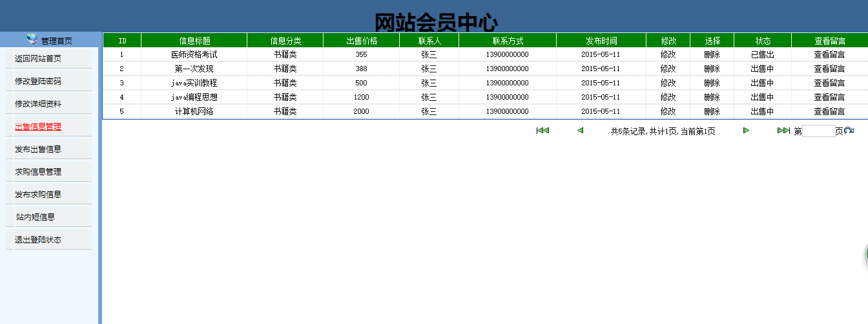Screen dimensions: 868x324
Task: Click the 信息标题 column header
Action: coord(194,41)
